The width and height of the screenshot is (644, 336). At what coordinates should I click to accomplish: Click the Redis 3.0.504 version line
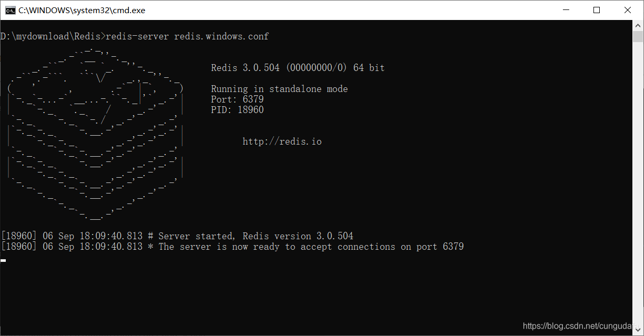(x=298, y=67)
